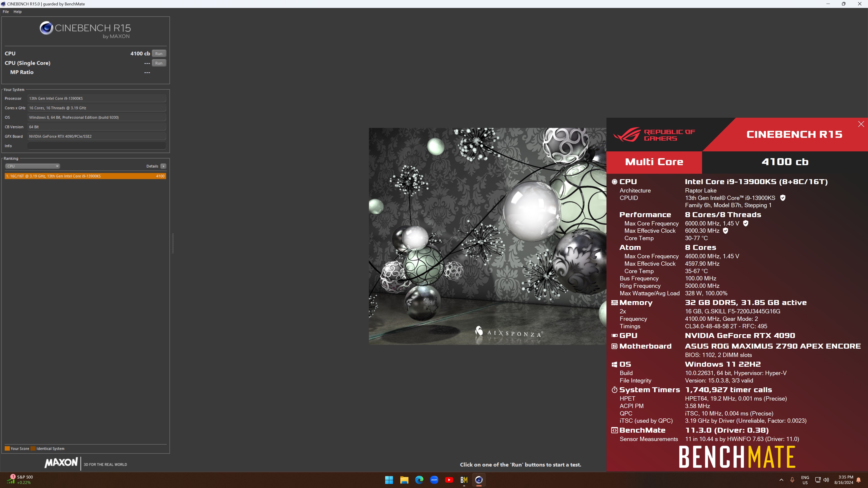Image resolution: width=868 pixels, height=488 pixels.
Task: Click the Your Score orange legend swatch
Action: 7,449
